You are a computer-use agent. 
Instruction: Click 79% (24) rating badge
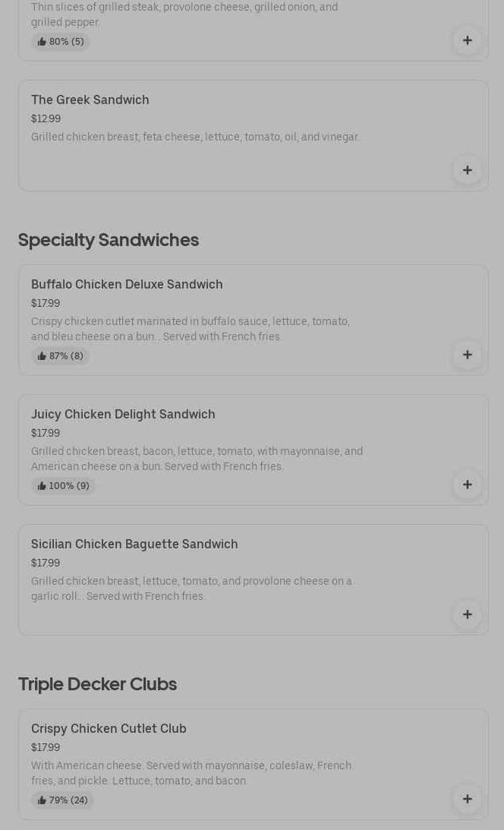(x=63, y=800)
